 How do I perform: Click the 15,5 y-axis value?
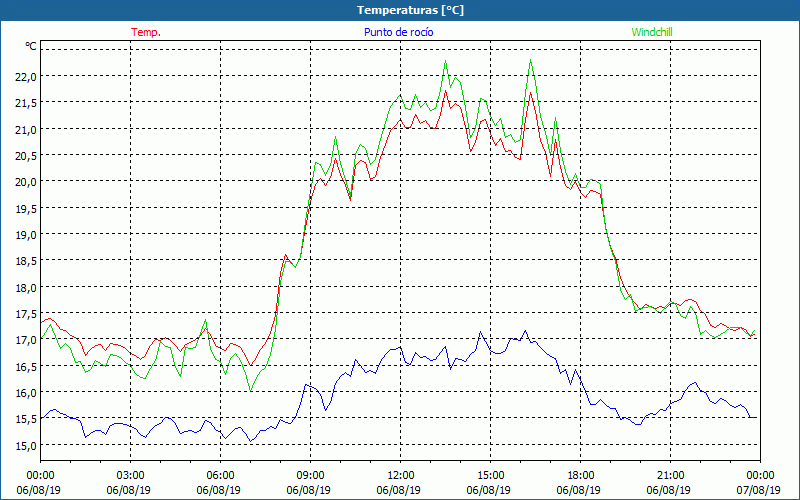tap(25, 419)
